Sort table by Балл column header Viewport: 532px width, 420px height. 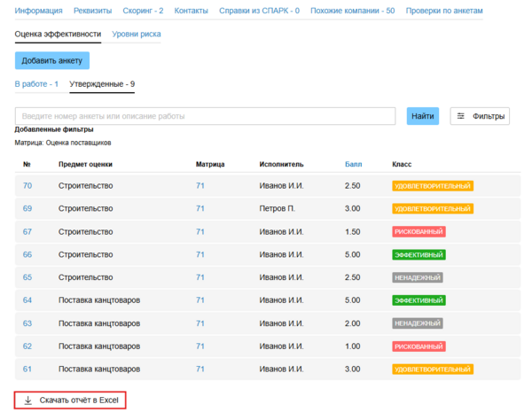pyautogui.click(x=353, y=164)
